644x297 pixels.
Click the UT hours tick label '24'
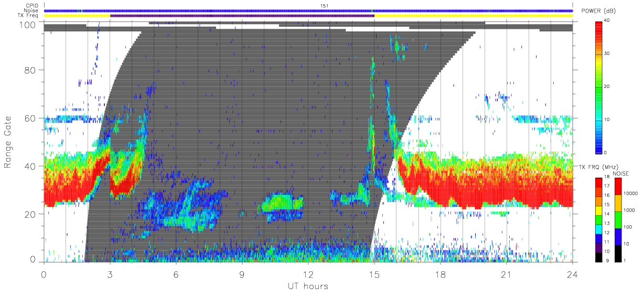[x=573, y=274]
